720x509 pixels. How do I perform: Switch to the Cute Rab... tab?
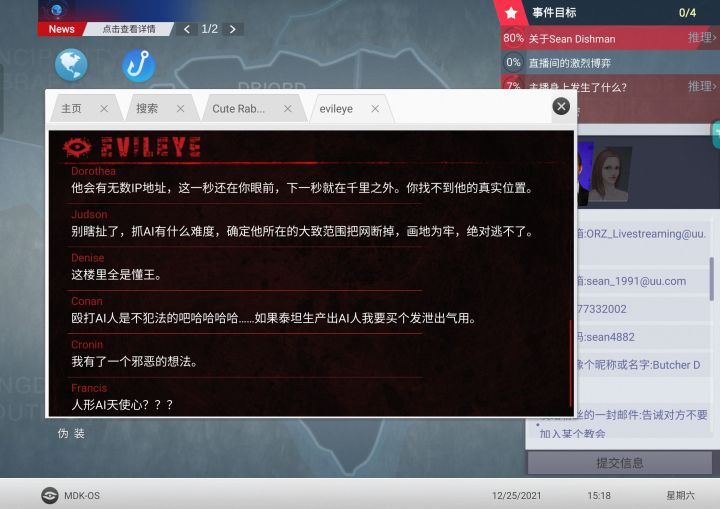pyautogui.click(x=238, y=109)
